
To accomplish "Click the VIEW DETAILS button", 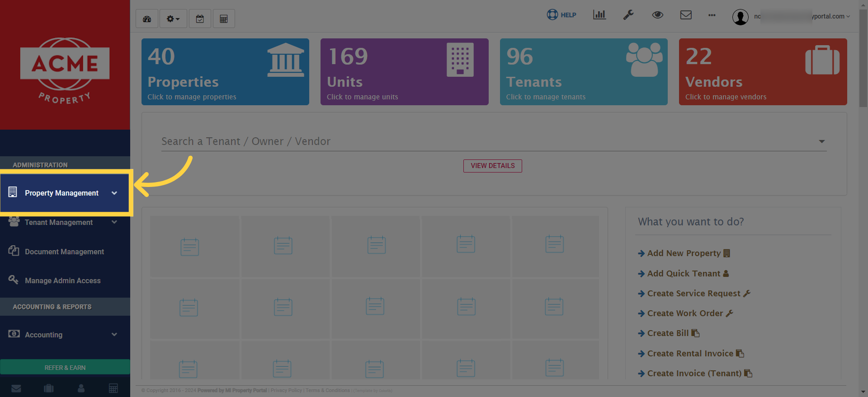I will 493,166.
